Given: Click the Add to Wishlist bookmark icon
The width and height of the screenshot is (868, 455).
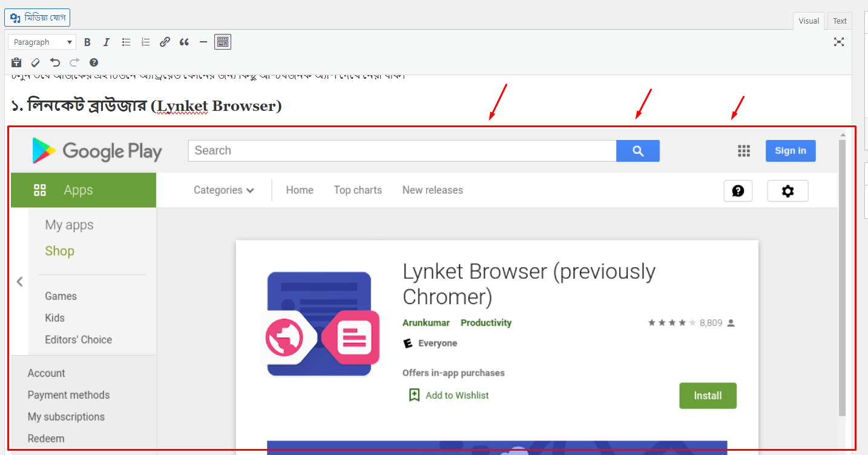Looking at the screenshot, I should pos(414,395).
